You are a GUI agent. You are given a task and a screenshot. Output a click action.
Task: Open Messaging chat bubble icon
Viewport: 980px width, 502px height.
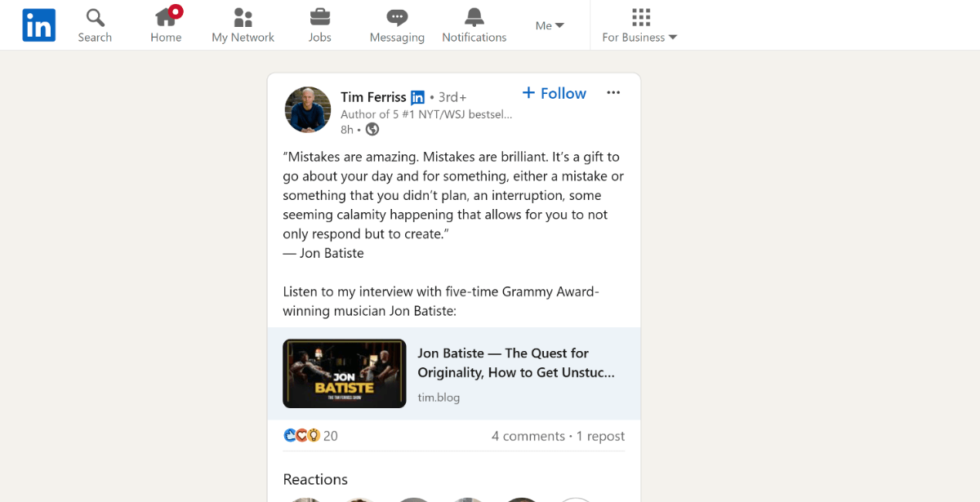(x=397, y=17)
